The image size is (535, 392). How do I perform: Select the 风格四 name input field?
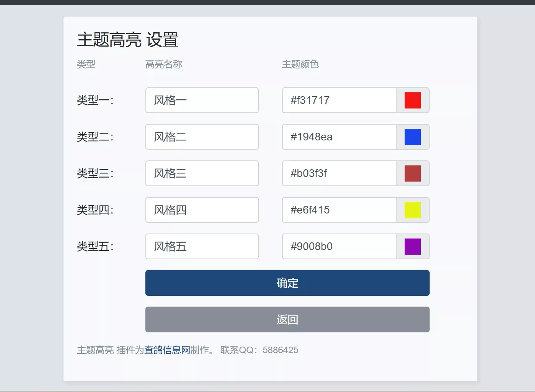[x=202, y=210]
